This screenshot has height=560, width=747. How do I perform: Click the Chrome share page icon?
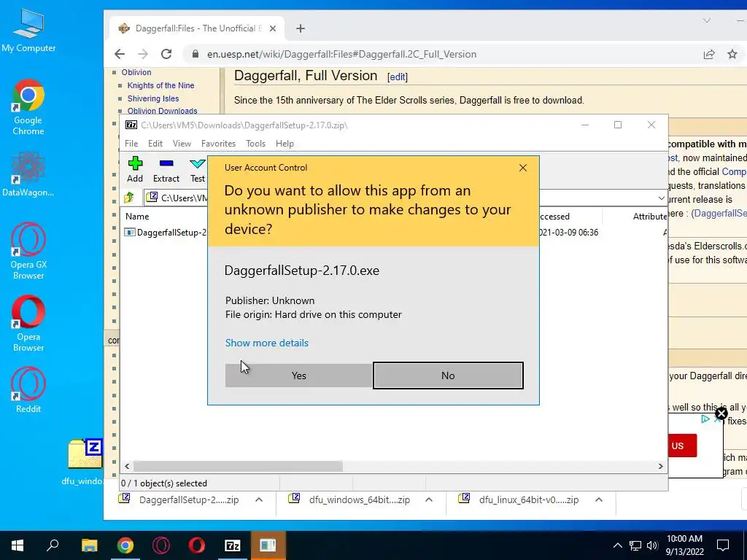pyautogui.click(x=709, y=54)
